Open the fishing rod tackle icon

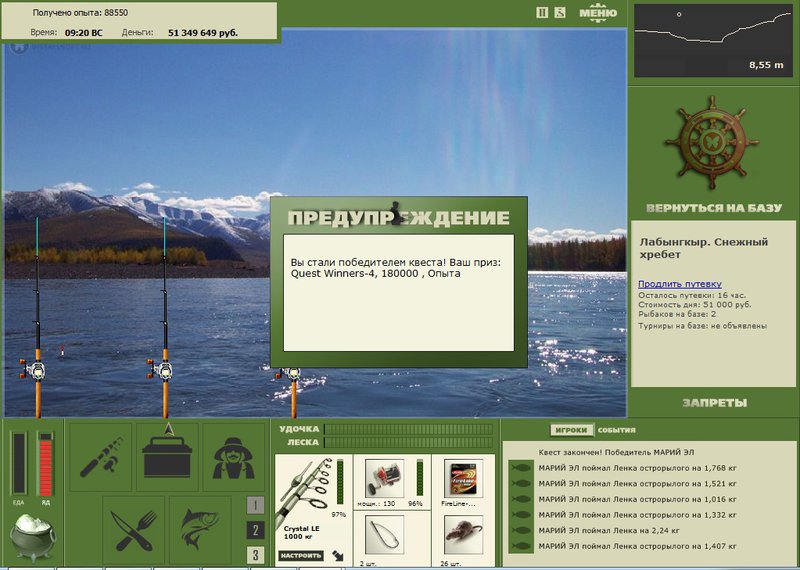coord(101,457)
